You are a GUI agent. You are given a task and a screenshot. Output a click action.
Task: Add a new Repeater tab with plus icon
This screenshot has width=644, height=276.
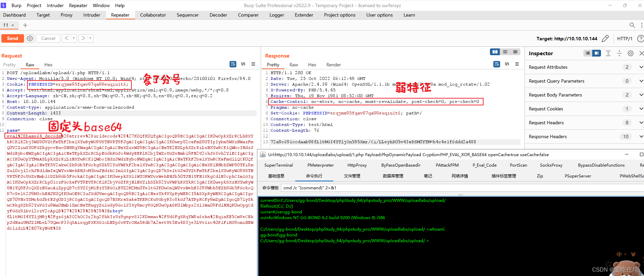click(25, 25)
